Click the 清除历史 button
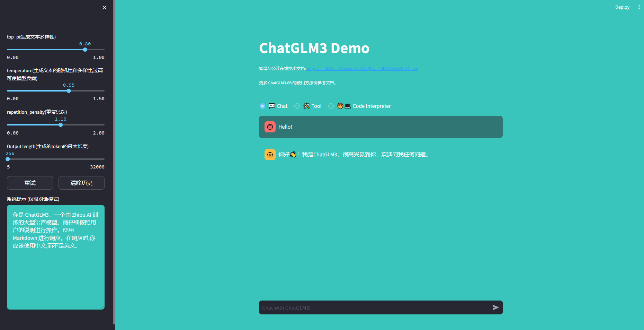Image resolution: width=644 pixels, height=330 pixels. (x=81, y=183)
